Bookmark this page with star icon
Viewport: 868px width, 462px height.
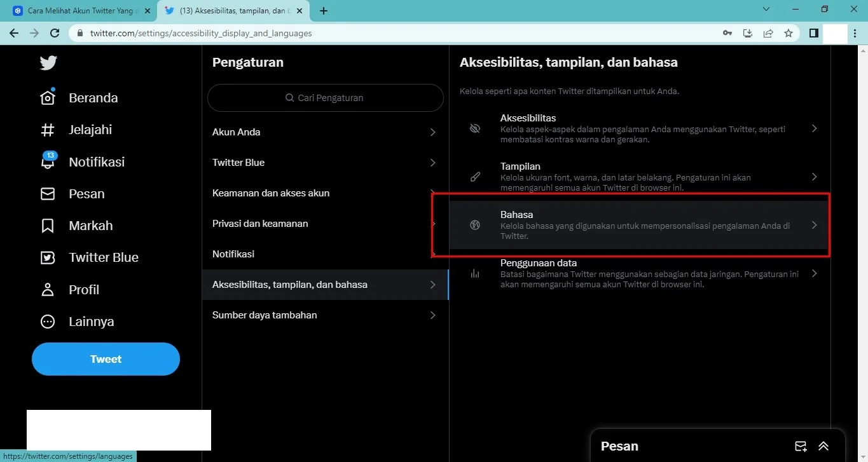pyautogui.click(x=789, y=33)
